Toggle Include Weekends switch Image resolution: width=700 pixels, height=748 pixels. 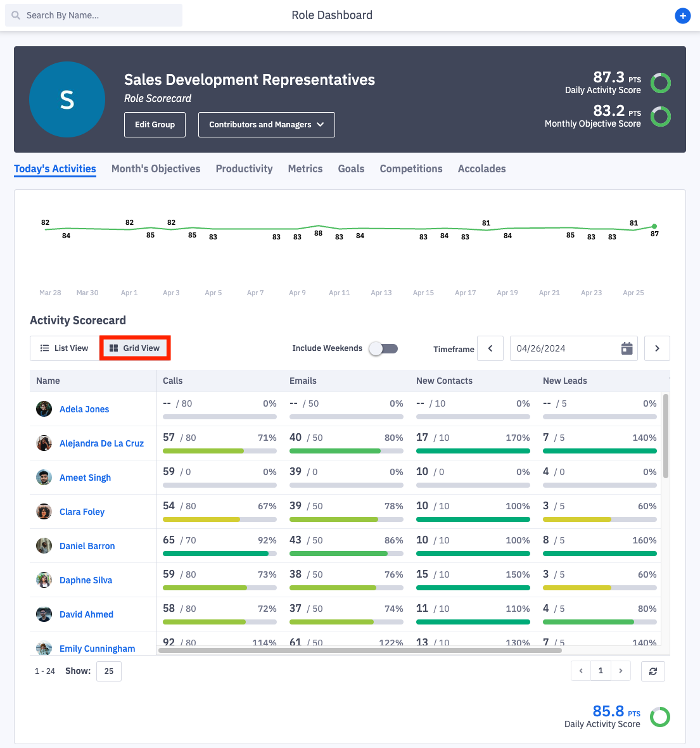click(x=383, y=349)
